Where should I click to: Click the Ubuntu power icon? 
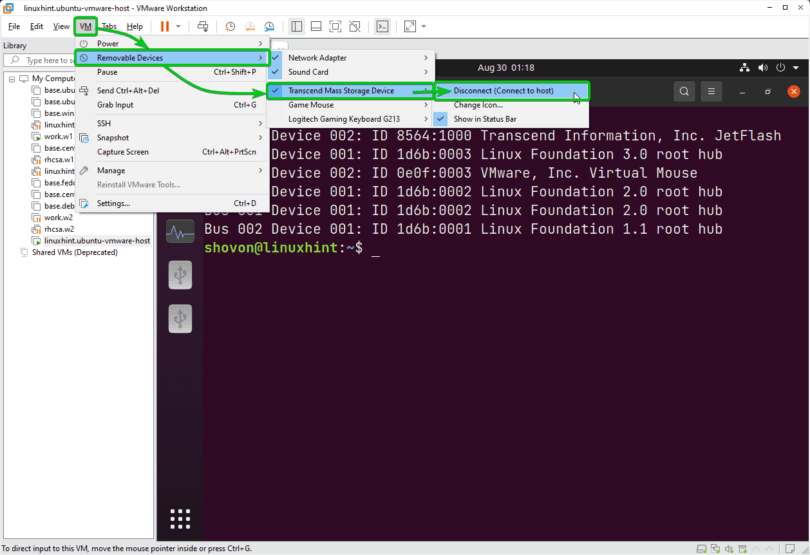tap(780, 67)
